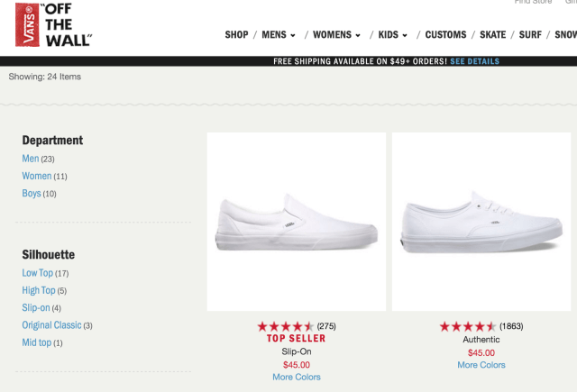Filter department by Men
The width and height of the screenshot is (577, 392).
click(x=31, y=159)
